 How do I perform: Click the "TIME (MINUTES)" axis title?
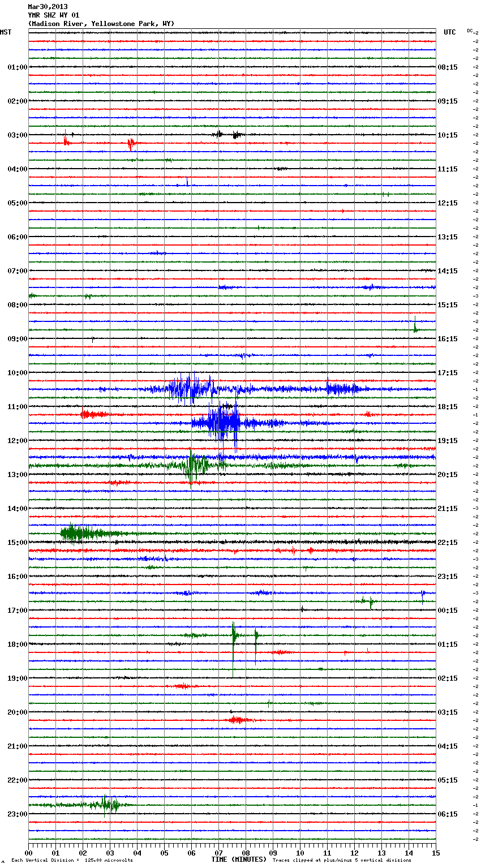(x=239, y=860)
